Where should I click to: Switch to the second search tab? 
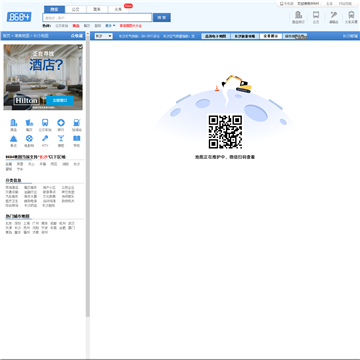[x=75, y=9]
